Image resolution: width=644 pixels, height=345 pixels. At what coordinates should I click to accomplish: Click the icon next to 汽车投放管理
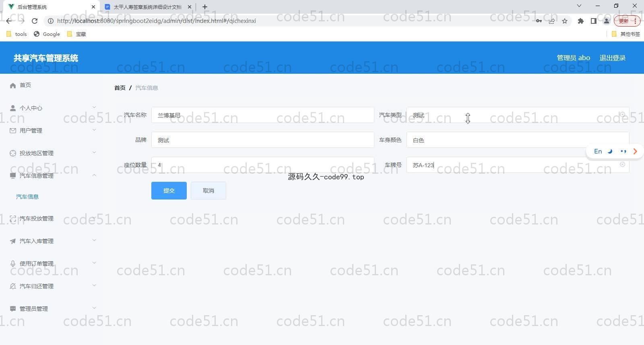tap(13, 218)
